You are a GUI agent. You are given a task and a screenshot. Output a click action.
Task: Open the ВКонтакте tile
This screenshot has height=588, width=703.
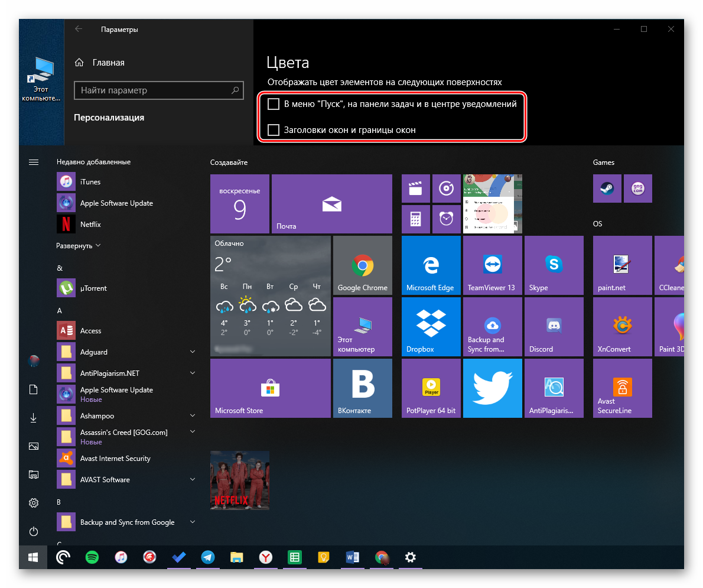tap(362, 388)
